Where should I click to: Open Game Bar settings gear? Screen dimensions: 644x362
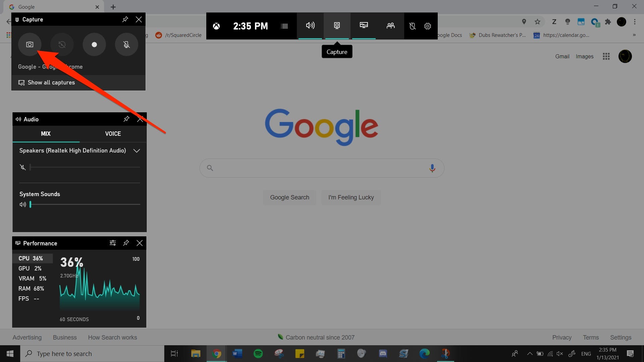[x=428, y=26]
